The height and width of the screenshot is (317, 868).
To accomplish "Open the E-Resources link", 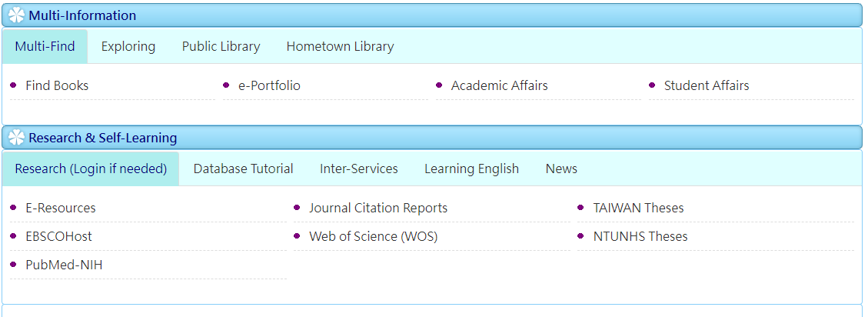I will pyautogui.click(x=60, y=208).
